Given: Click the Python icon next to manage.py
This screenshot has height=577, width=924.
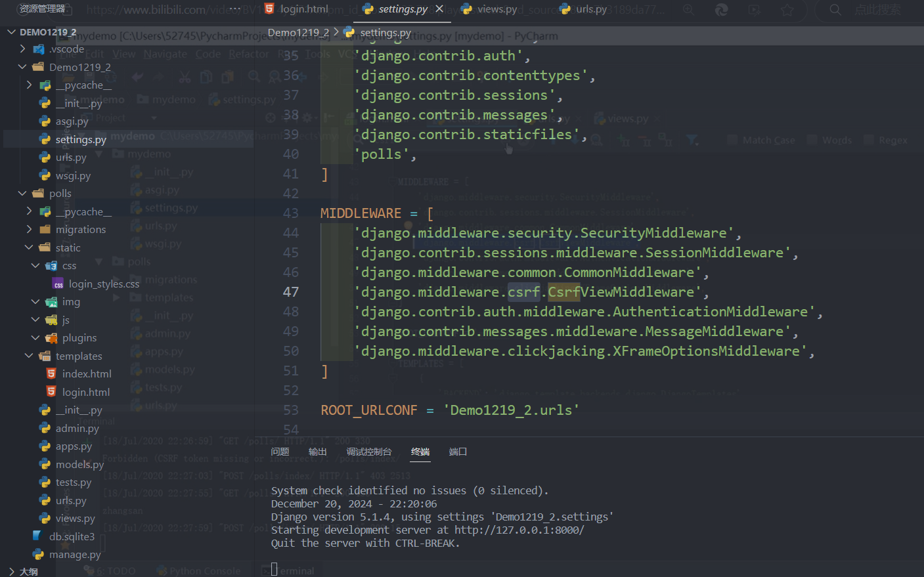Looking at the screenshot, I should point(38,555).
